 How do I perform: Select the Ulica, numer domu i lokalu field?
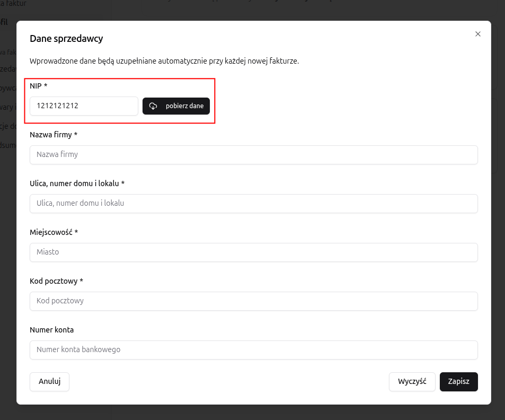[x=253, y=204]
